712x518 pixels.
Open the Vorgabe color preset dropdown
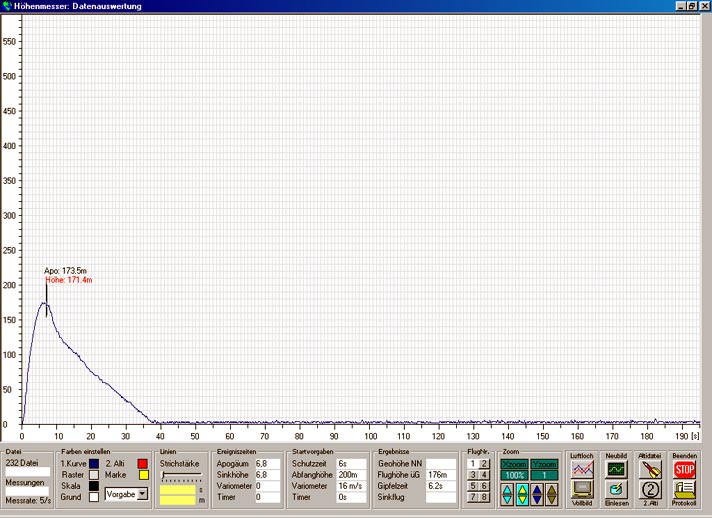pyautogui.click(x=142, y=494)
